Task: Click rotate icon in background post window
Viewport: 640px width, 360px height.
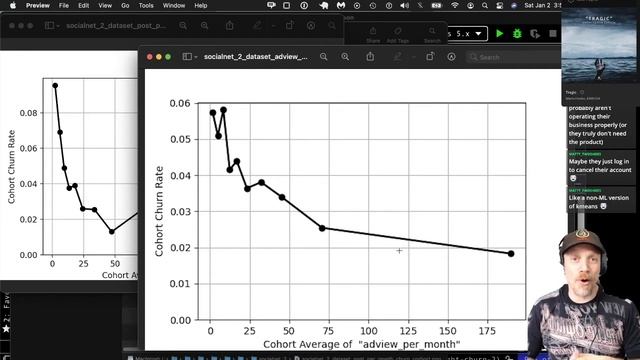Action: [x=290, y=25]
